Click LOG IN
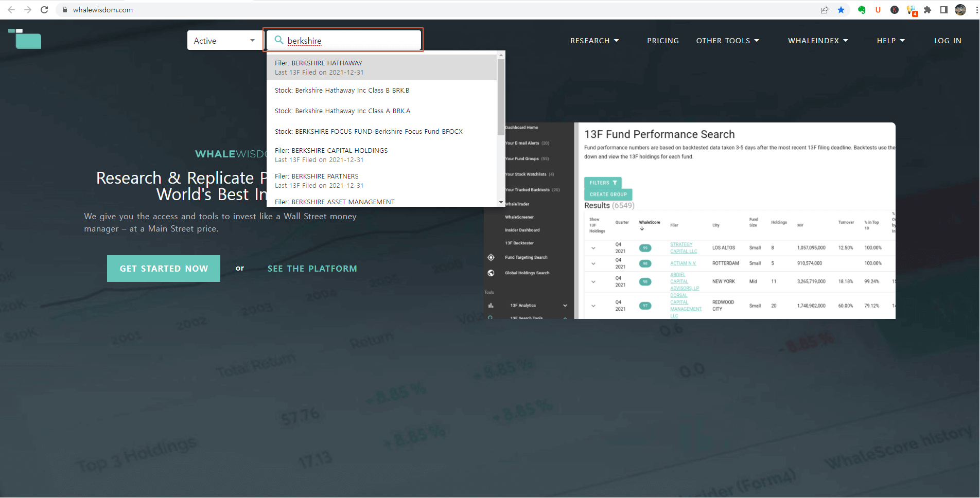The height and width of the screenshot is (498, 980). (x=948, y=41)
